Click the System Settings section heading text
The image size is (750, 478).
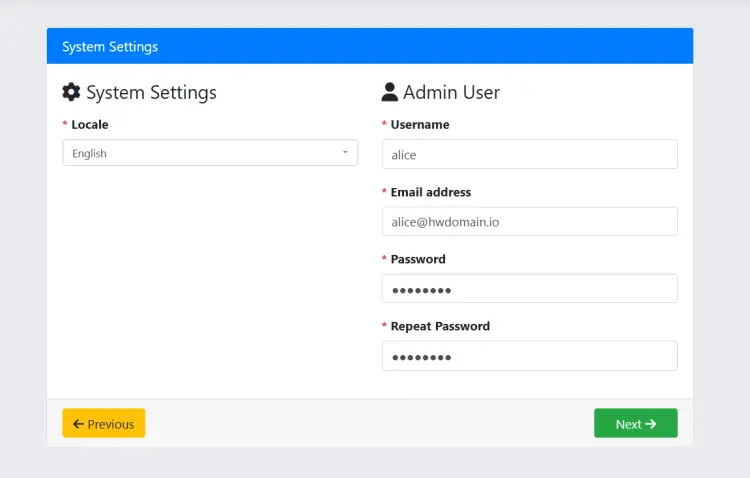151,93
